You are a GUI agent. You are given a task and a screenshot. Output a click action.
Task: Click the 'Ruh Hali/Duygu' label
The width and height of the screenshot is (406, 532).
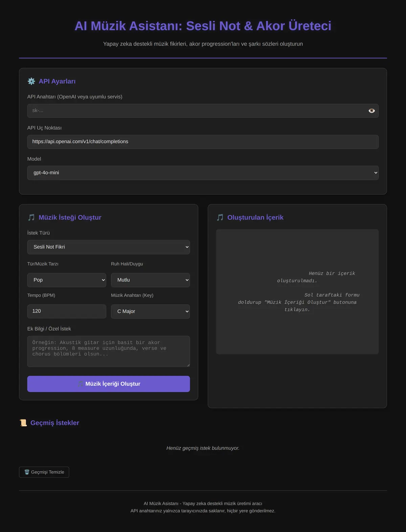(x=127, y=264)
